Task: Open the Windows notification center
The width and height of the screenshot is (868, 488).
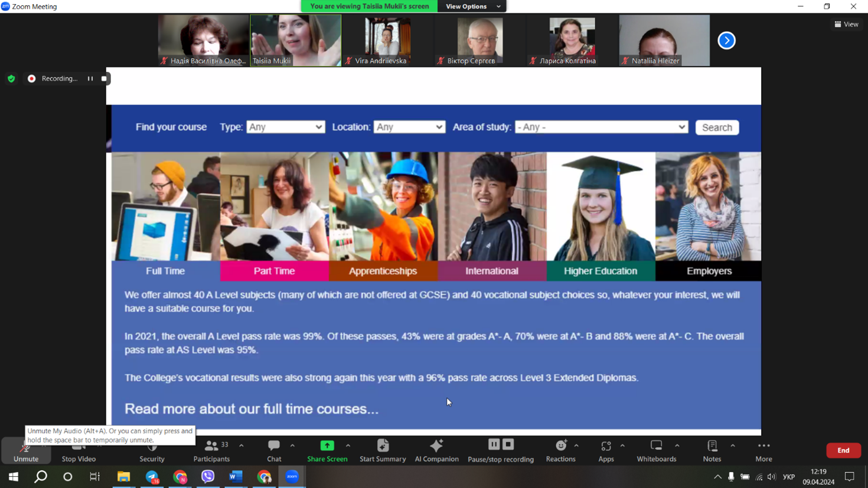Action: [x=850, y=477]
